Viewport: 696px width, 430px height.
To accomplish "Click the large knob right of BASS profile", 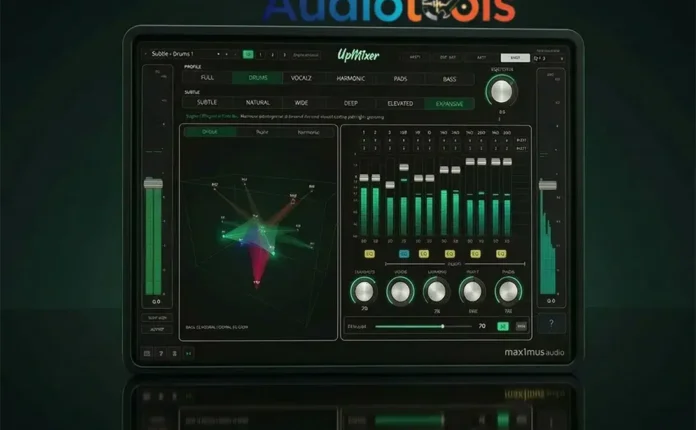I will (502, 91).
